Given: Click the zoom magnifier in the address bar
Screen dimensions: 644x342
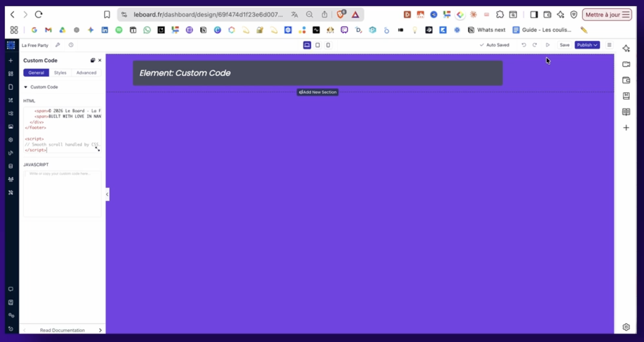Looking at the screenshot, I should (310, 15).
